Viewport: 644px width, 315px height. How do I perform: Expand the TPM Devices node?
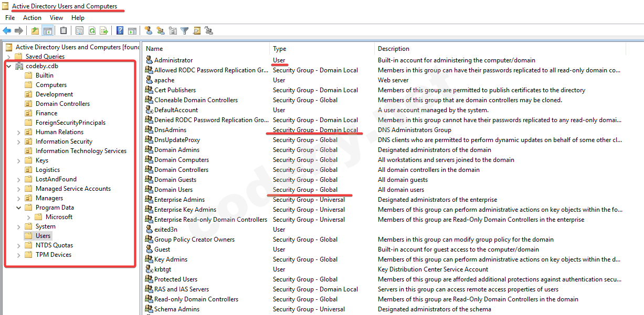[19, 255]
